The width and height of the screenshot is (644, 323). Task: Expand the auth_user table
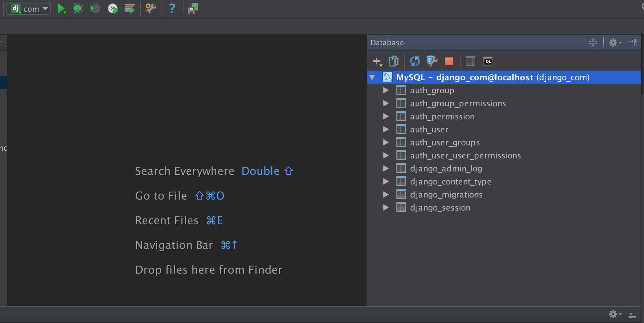(386, 129)
